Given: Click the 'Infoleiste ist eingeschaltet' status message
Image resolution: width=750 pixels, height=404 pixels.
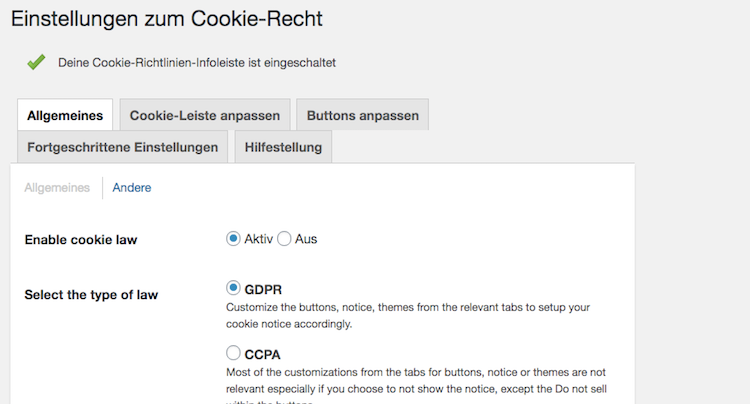Looking at the screenshot, I should (x=197, y=62).
